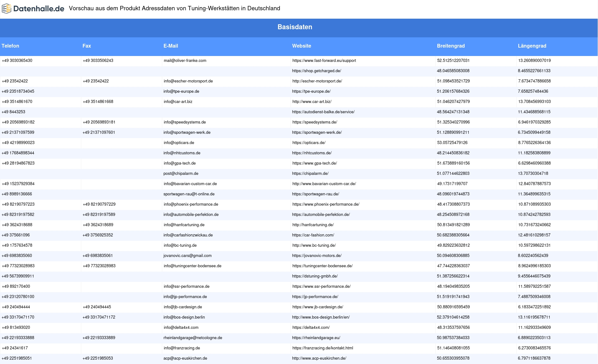Viewport: 598px width, 364px height.
Task: Select email info@speedsystems.de
Action: pyautogui.click(x=185, y=122)
